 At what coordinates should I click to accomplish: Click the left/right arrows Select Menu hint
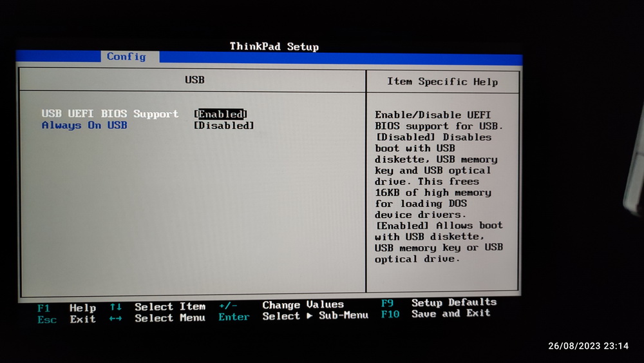click(x=158, y=318)
